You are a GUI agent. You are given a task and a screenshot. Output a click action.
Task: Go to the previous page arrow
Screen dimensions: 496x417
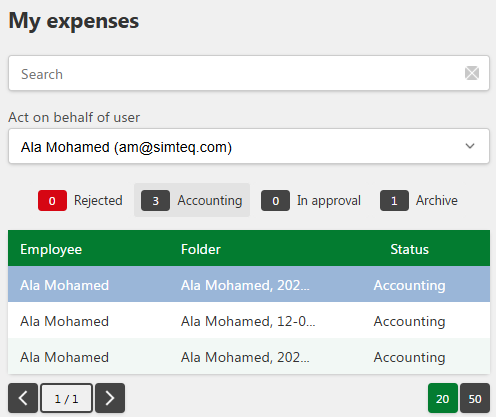pyautogui.click(x=23, y=398)
